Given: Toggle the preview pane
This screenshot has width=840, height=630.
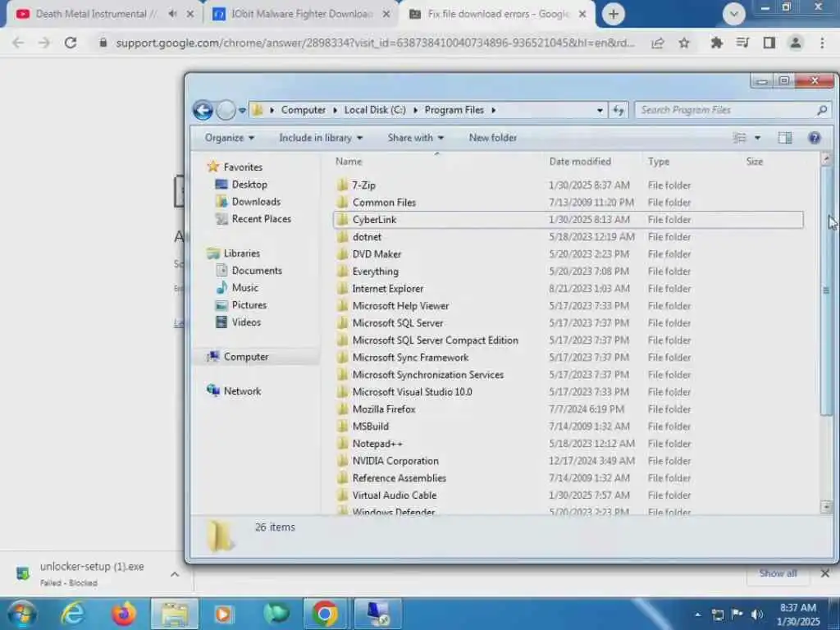Looking at the screenshot, I should pyautogui.click(x=785, y=138).
